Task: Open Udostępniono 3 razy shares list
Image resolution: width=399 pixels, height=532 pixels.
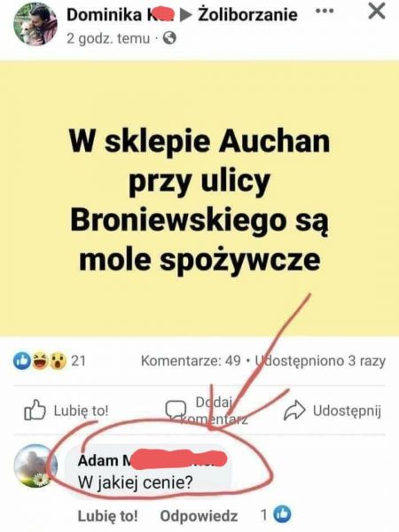Action: click(x=320, y=361)
